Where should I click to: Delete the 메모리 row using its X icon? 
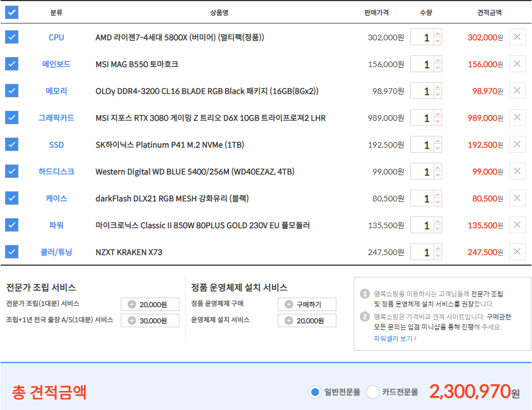(x=517, y=91)
